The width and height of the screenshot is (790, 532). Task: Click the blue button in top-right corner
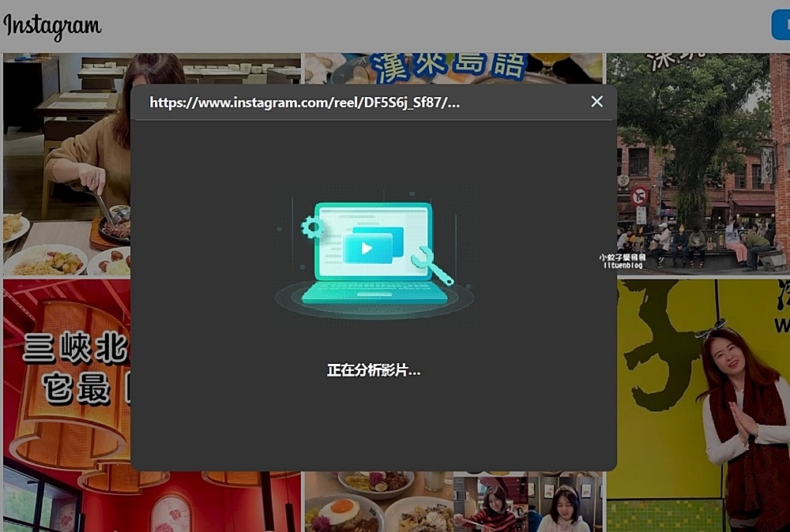[781, 24]
